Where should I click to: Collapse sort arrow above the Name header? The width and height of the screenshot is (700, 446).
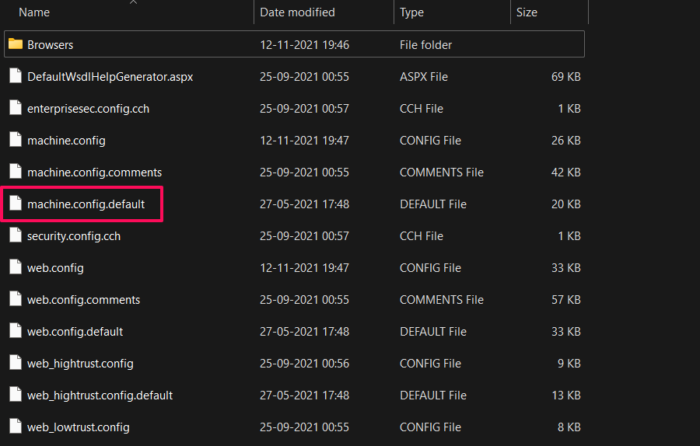[134, 2]
